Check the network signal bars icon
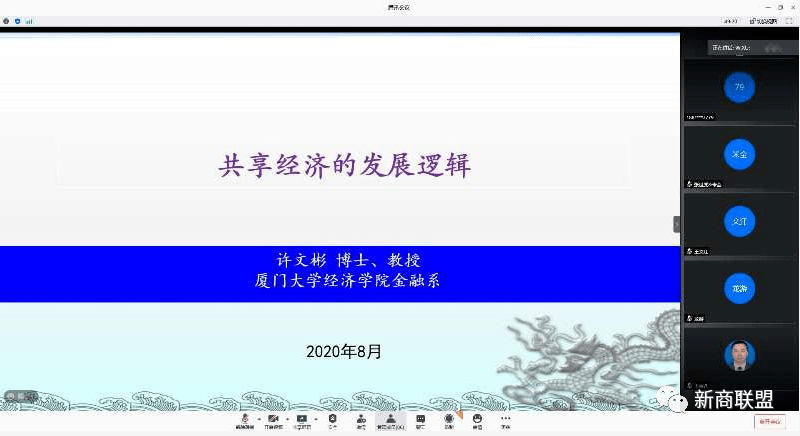The width and height of the screenshot is (800, 436). [29, 21]
